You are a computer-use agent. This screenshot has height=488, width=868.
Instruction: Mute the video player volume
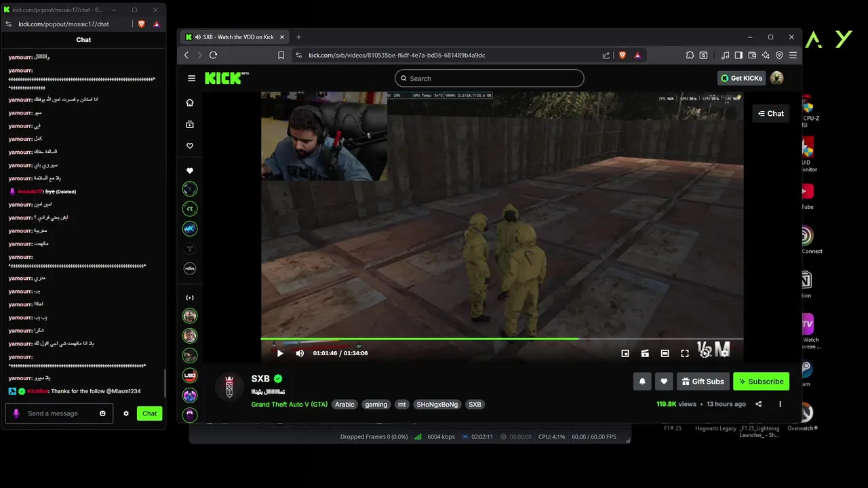(300, 353)
